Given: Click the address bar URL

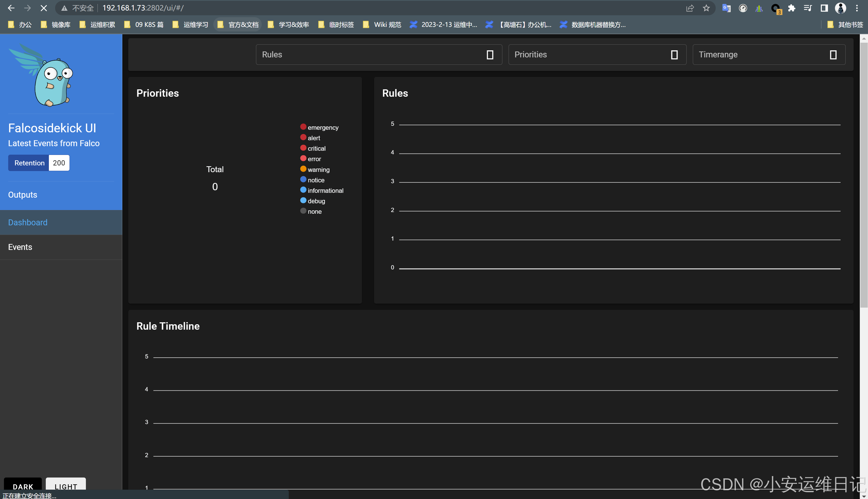Looking at the screenshot, I should 143,8.
